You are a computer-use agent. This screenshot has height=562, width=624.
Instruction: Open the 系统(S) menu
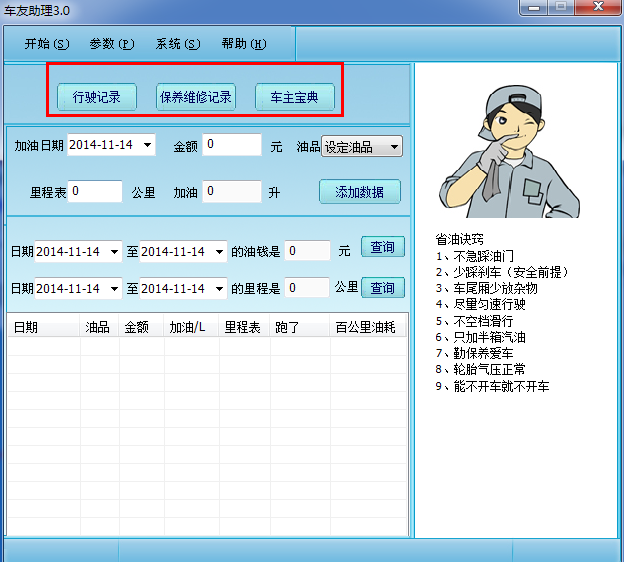(x=178, y=44)
